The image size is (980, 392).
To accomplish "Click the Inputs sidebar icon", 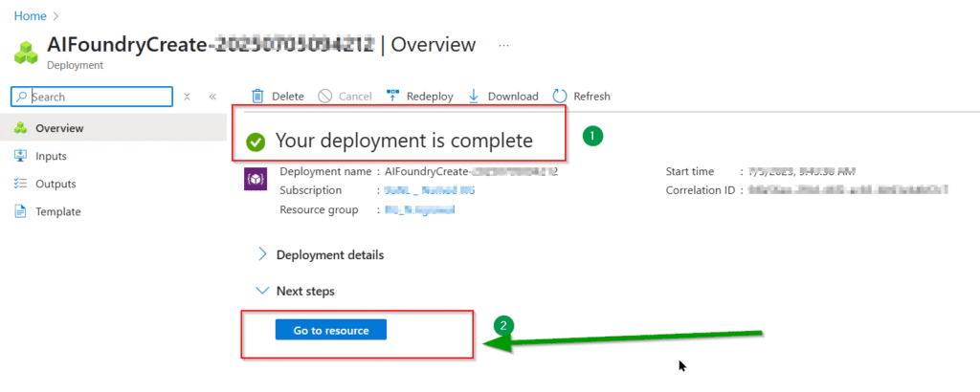I will (21, 156).
